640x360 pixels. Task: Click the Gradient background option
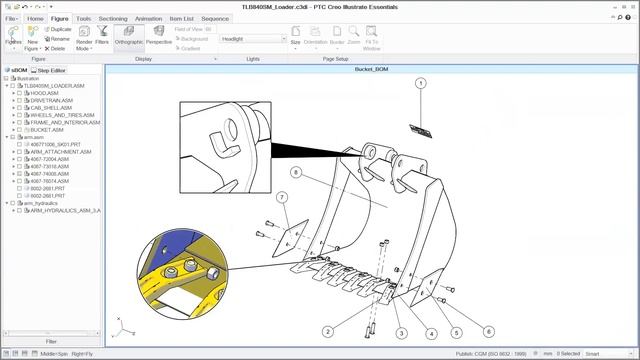coord(187,49)
